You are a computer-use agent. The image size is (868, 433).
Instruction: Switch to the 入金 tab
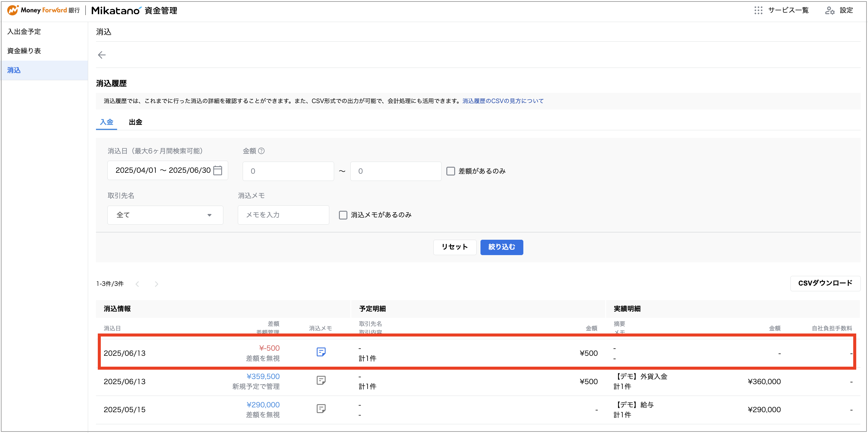[107, 122]
